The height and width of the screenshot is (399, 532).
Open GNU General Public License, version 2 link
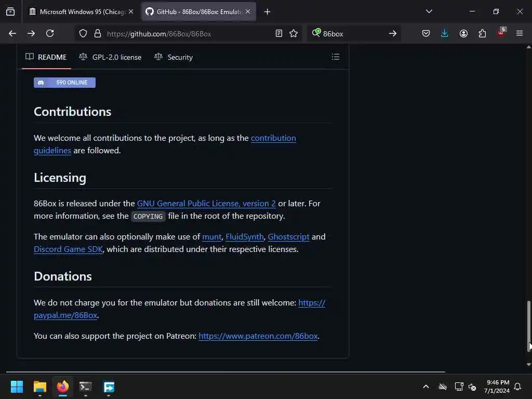pyautogui.click(x=206, y=204)
